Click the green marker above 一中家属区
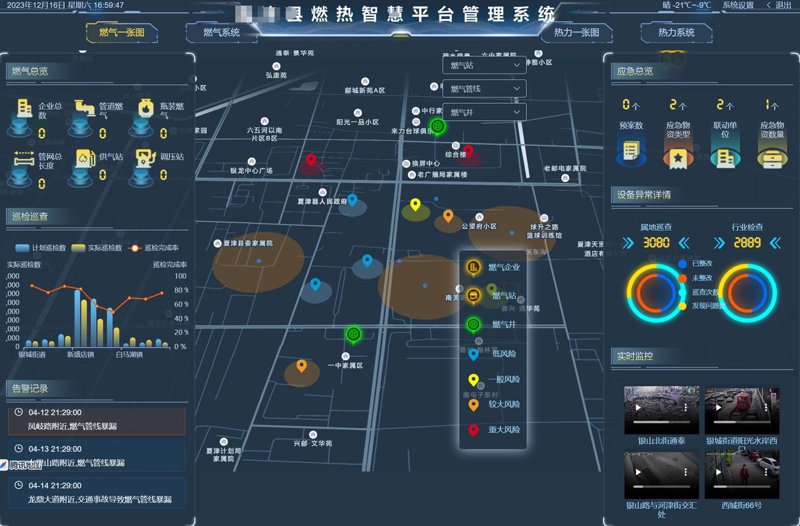 pyautogui.click(x=353, y=335)
